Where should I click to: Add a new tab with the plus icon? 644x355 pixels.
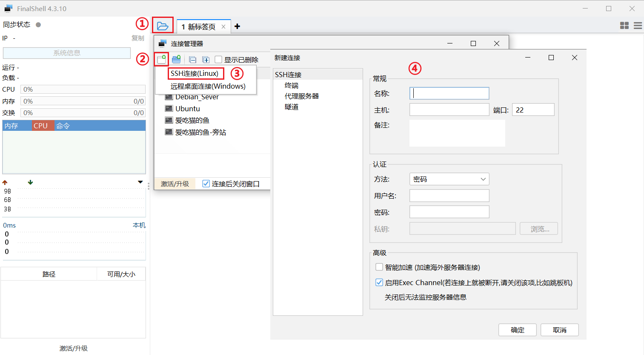pos(237,26)
